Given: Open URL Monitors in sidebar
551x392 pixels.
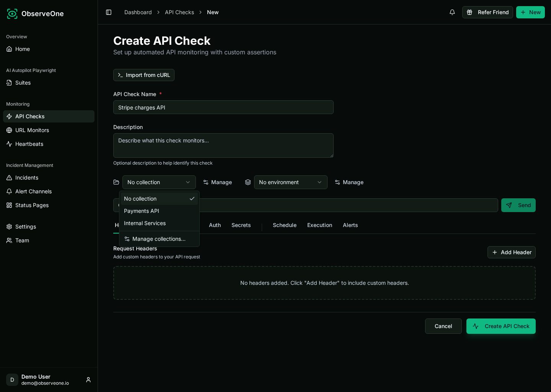Looking at the screenshot, I should point(49,130).
